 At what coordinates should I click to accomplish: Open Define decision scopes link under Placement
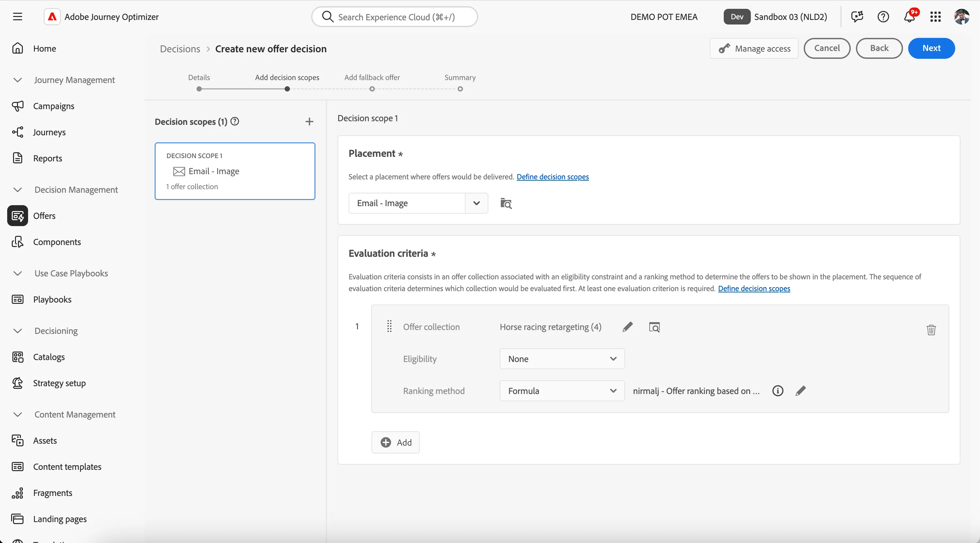tap(552, 177)
